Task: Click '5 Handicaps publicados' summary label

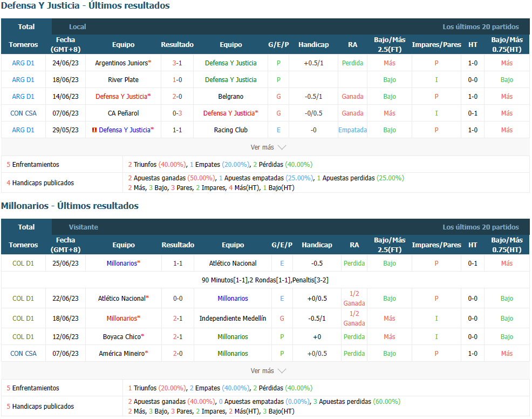Action: click(40, 406)
